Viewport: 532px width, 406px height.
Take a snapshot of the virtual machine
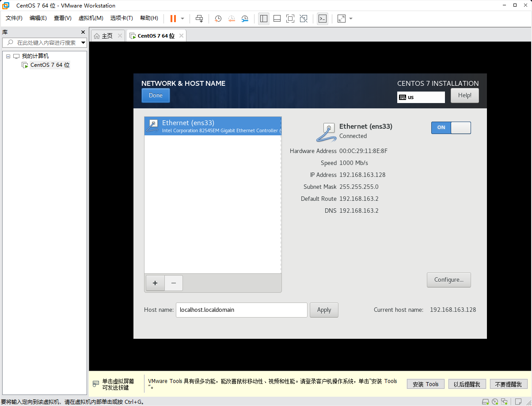pos(218,19)
